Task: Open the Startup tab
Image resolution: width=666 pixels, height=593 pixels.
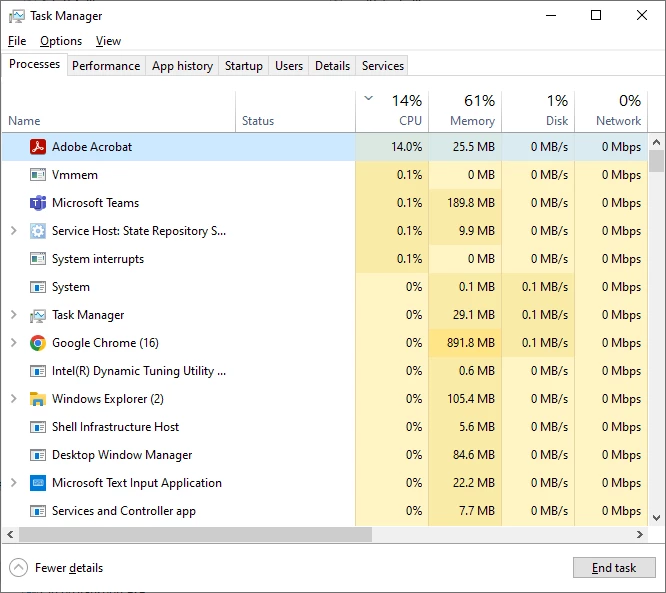Action: coord(244,66)
